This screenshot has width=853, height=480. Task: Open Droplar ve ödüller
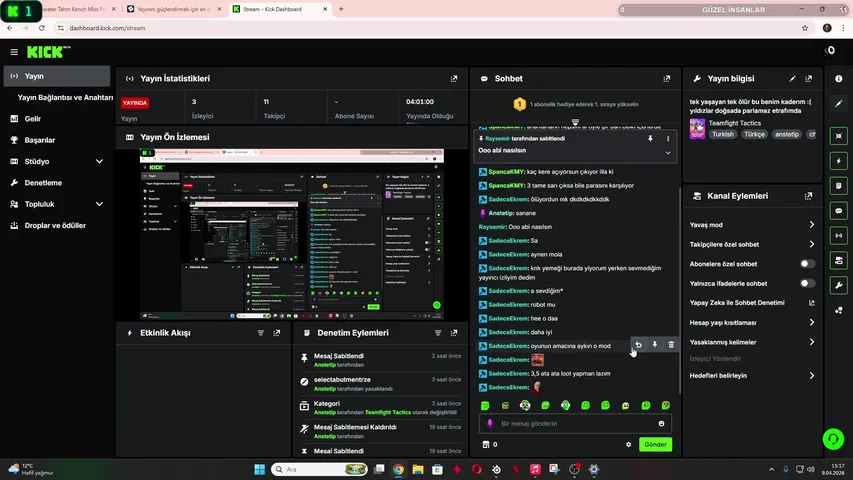(x=57, y=225)
